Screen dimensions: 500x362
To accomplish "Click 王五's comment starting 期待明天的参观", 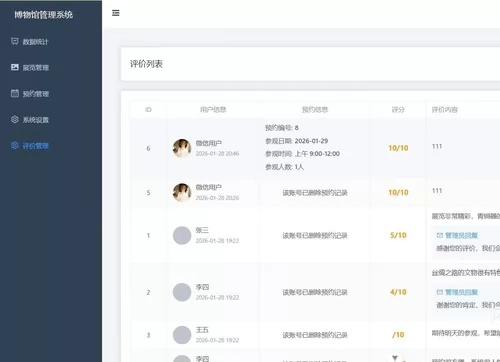I will point(466,333).
